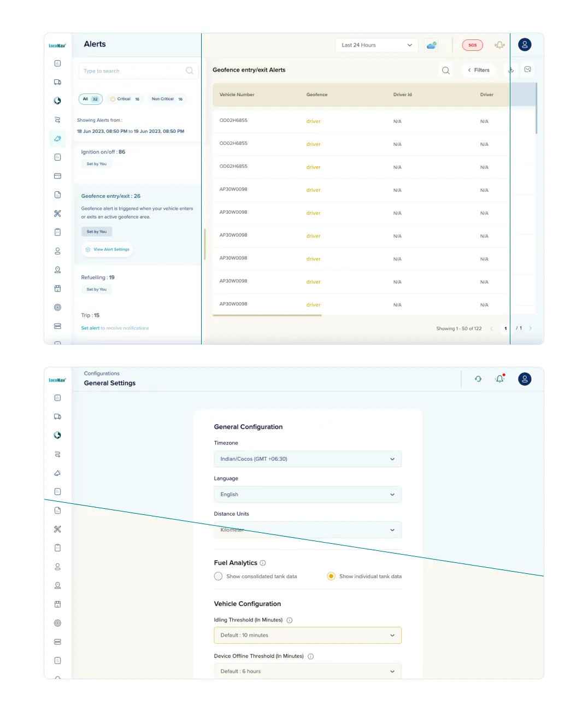Select Show individual tank data radio
588x723 pixels.
(331, 576)
